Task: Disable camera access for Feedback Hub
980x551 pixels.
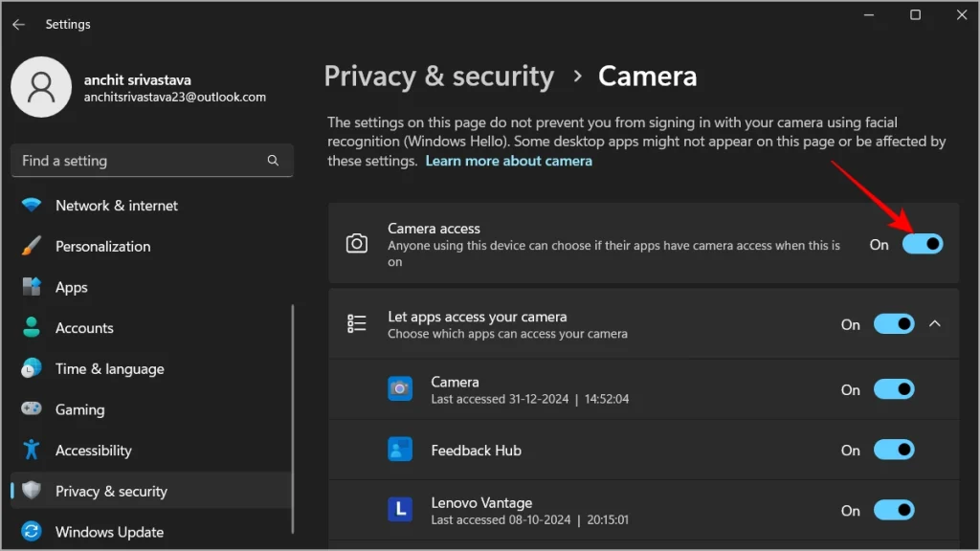Action: point(894,450)
